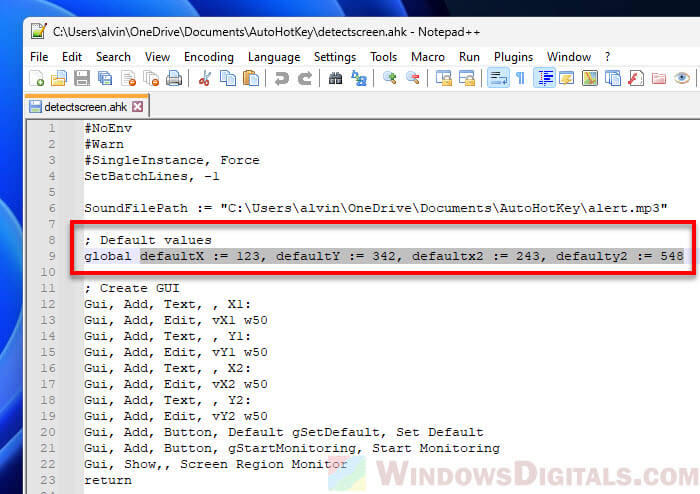Click the Copy toolbar icon

[x=228, y=79]
